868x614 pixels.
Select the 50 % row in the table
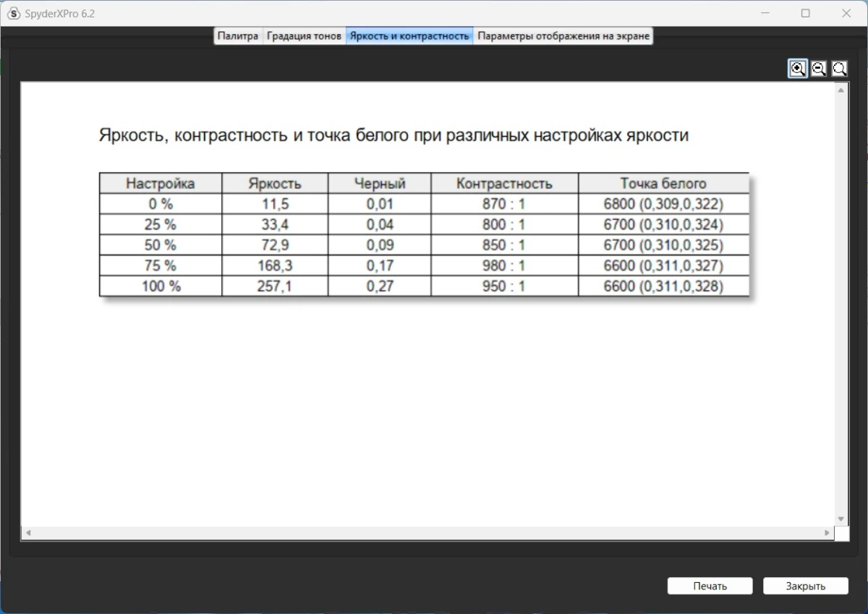point(160,244)
